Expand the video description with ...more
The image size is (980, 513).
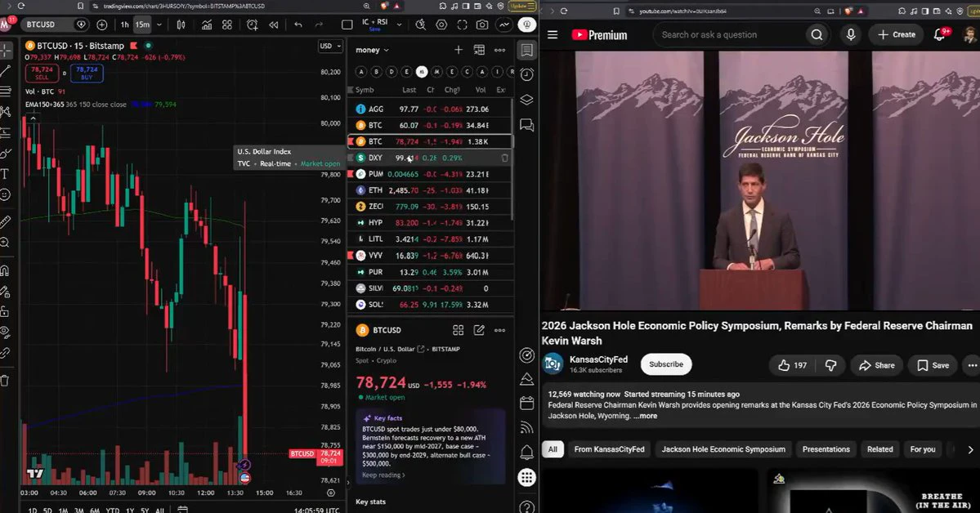pyautogui.click(x=645, y=416)
